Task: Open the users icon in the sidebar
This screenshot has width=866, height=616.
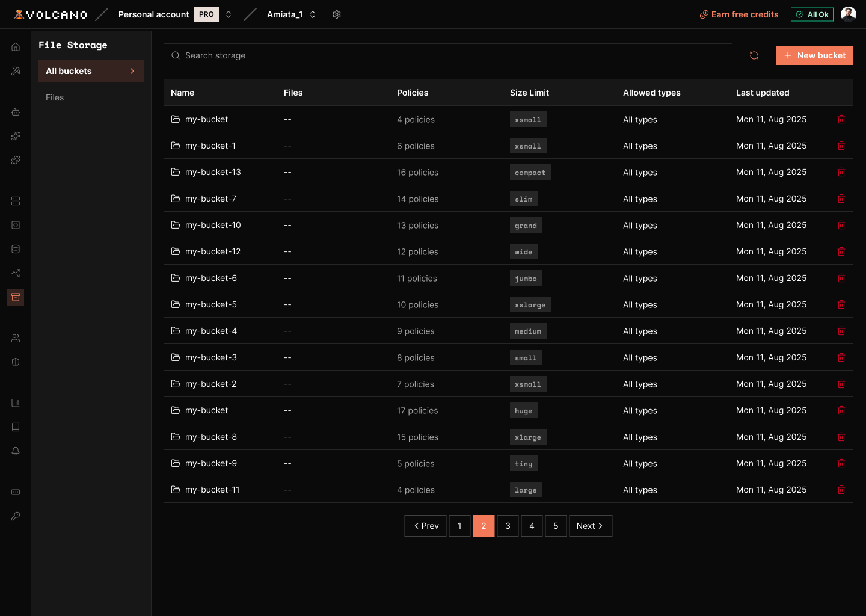Action: [16, 338]
